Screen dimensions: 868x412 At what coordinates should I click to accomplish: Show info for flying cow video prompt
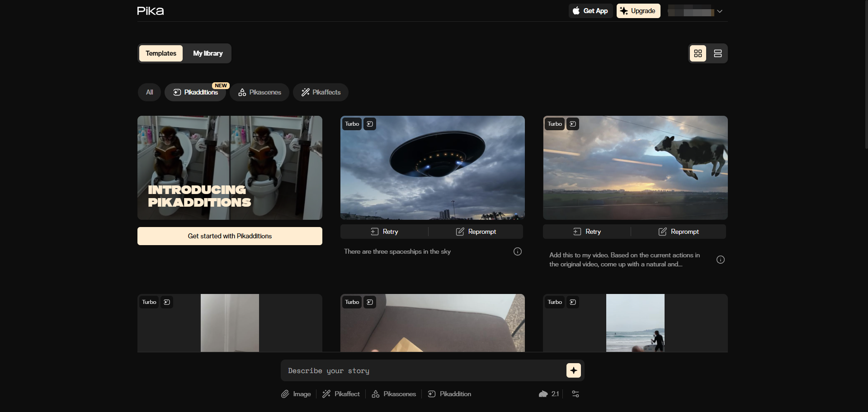721,260
